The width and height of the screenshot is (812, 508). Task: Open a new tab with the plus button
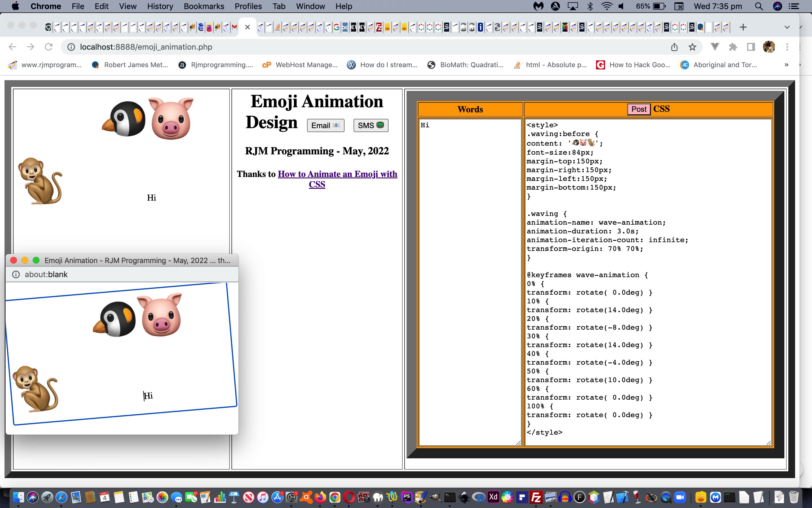(x=743, y=27)
